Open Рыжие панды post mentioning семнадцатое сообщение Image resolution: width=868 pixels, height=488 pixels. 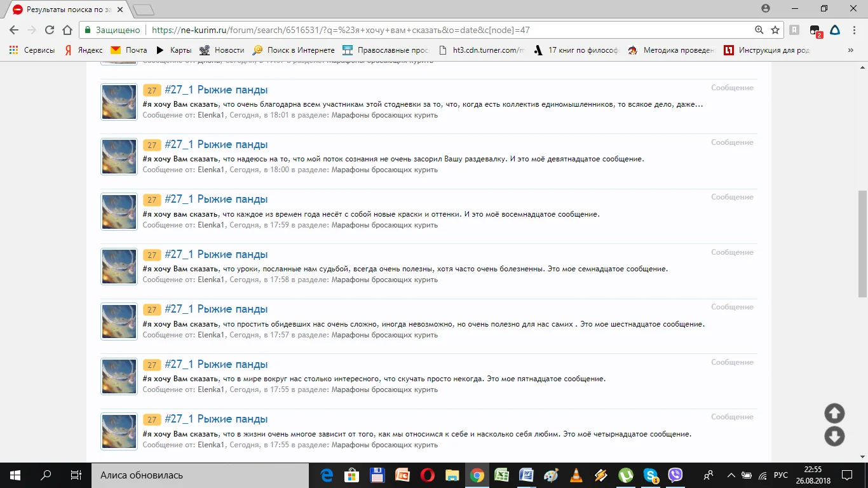pyautogui.click(x=216, y=254)
